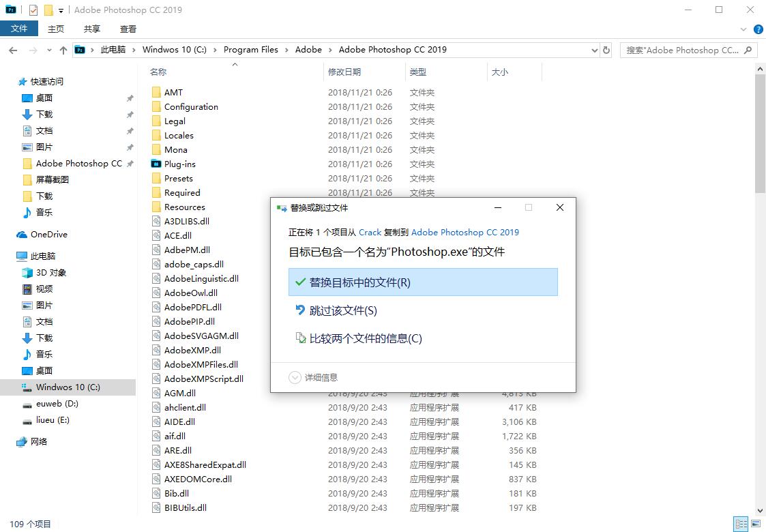Select the Plug-ins folder icon
This screenshot has width=766, height=532.
point(156,164)
